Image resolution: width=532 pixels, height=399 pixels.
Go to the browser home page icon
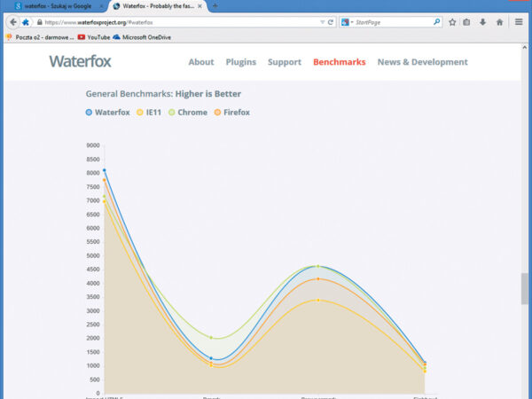(x=499, y=22)
